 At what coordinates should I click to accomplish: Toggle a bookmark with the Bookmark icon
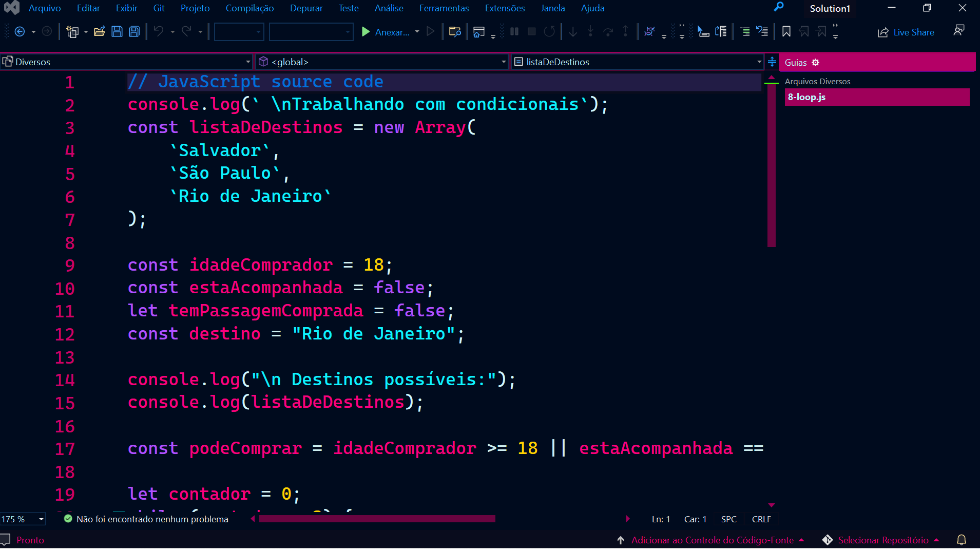(x=786, y=32)
